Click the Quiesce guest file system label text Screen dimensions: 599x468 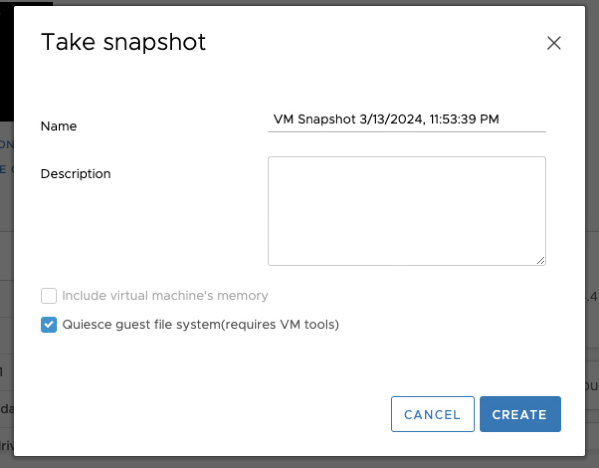tap(201, 325)
